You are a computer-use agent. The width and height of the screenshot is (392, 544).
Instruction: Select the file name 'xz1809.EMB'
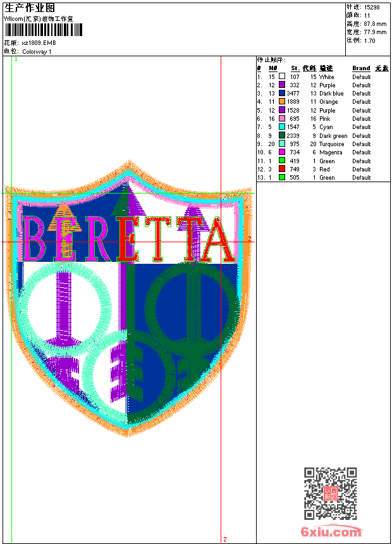tap(39, 43)
